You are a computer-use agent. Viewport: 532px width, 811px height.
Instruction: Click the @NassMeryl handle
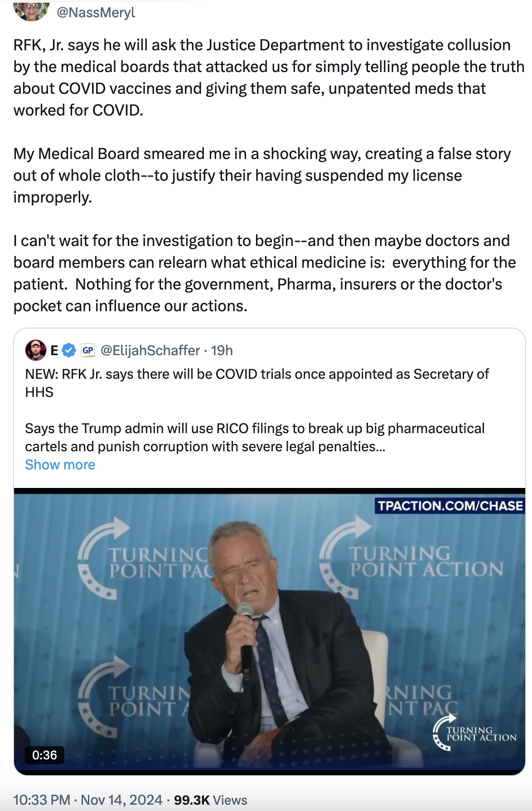[96, 12]
